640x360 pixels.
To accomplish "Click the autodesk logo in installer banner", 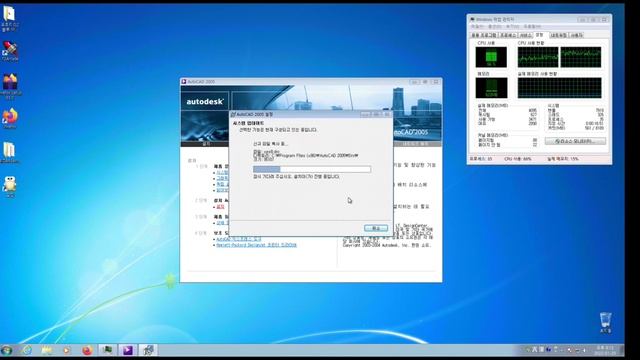I will [x=205, y=102].
